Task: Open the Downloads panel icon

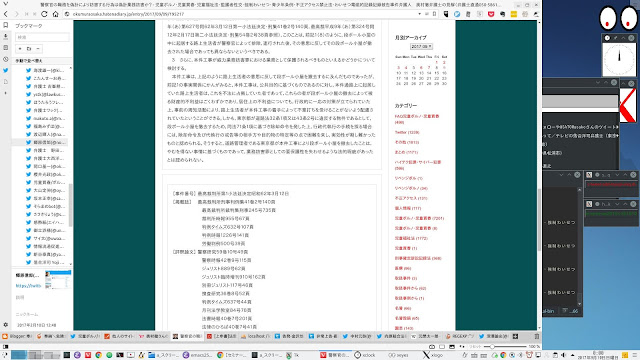Action: pos(5,36)
